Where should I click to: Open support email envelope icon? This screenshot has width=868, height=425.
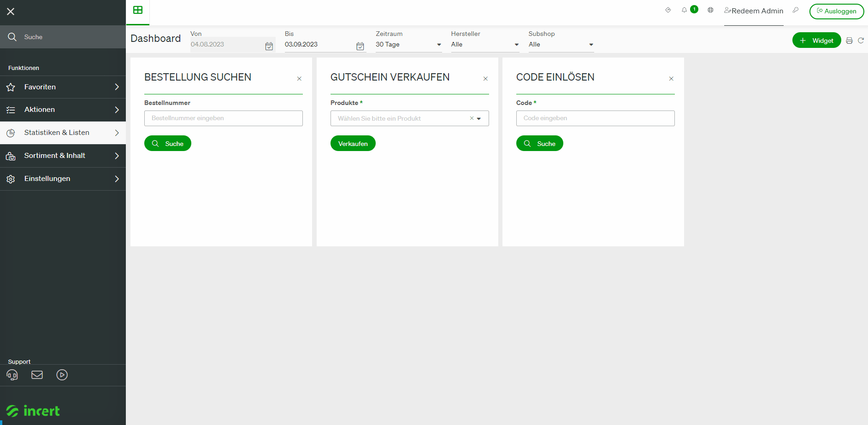(x=37, y=375)
